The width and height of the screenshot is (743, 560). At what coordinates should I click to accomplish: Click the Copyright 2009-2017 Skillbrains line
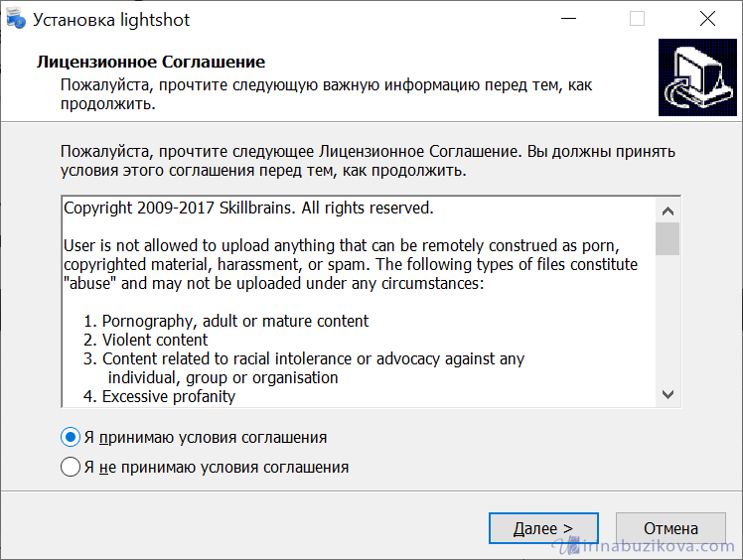pyautogui.click(x=248, y=209)
